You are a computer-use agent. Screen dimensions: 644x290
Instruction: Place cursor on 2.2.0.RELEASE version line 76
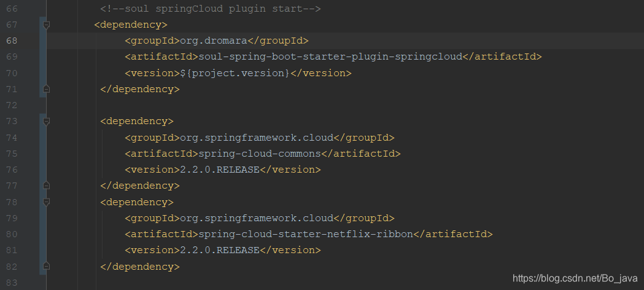point(220,170)
